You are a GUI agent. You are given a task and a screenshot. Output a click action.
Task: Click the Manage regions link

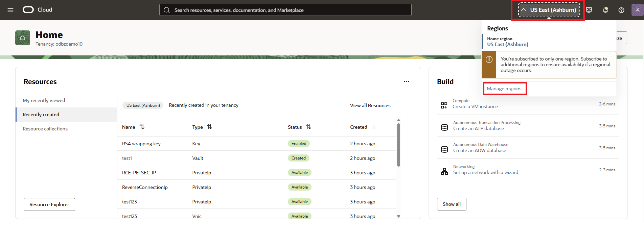(504, 89)
